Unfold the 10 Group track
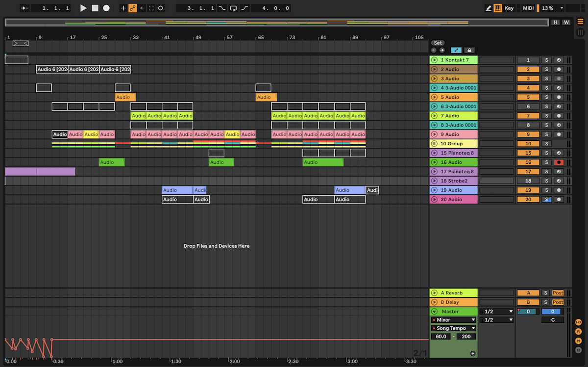This screenshot has width=588, height=367. tap(434, 144)
